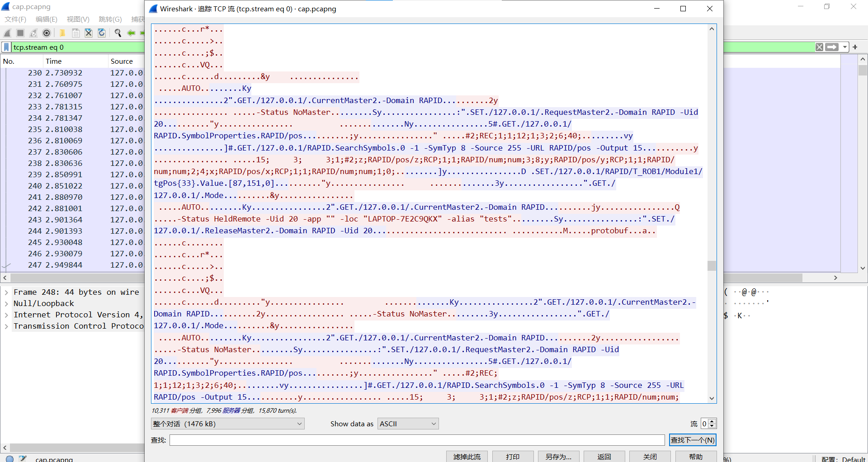Open the 视图(V) menu
Image resolution: width=868 pixels, height=462 pixels.
[x=78, y=19]
